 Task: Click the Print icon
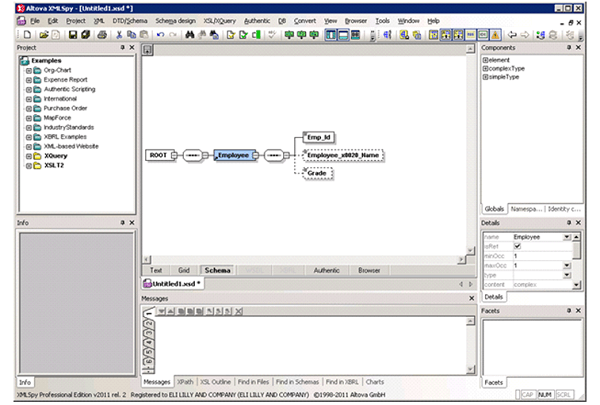[102, 35]
